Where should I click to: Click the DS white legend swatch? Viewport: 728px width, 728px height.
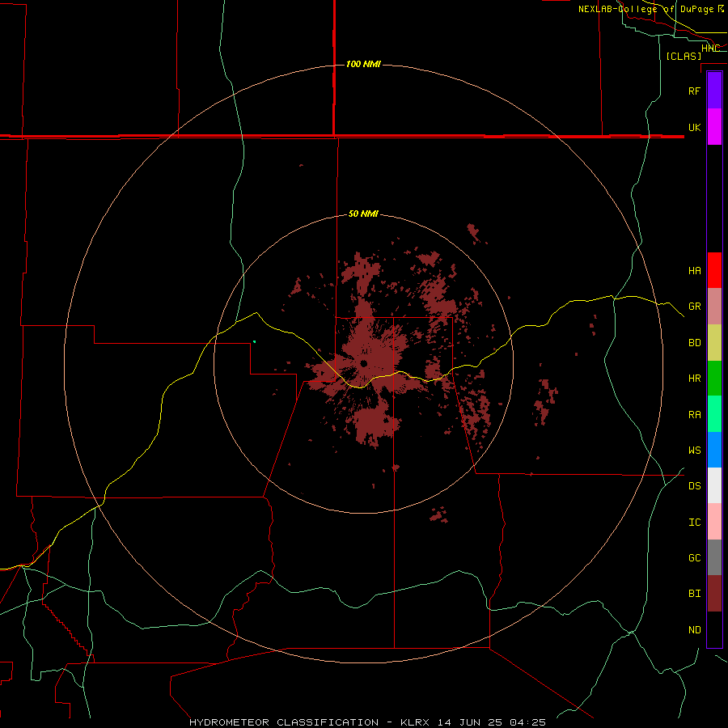point(714,485)
